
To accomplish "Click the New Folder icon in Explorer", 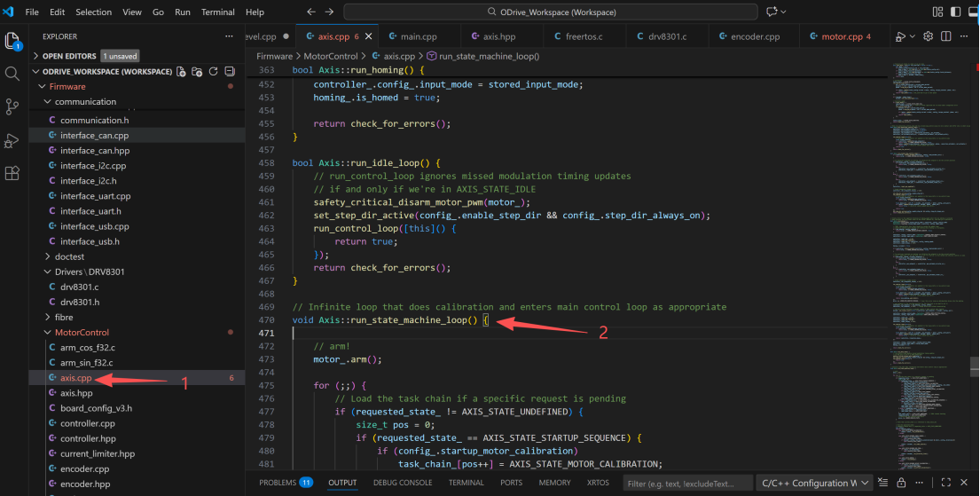I will [197, 71].
